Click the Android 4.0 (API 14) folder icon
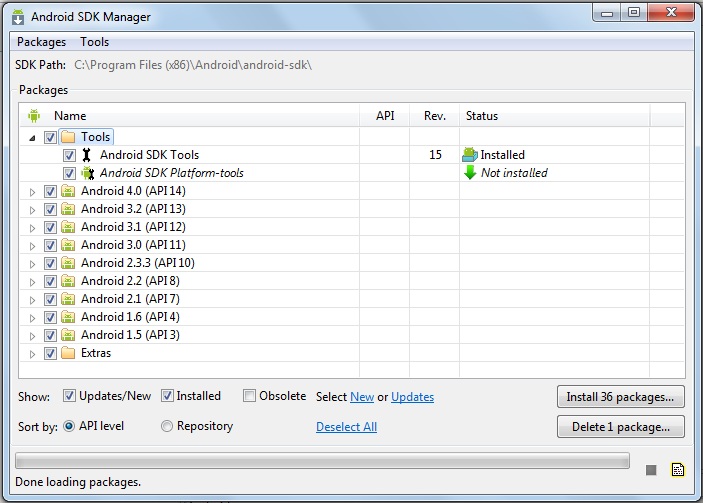Screen dimensions: 703x503 68,191
